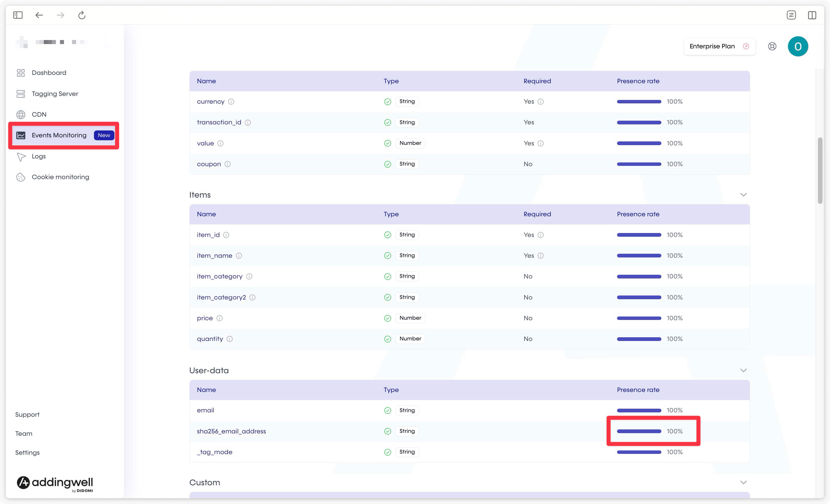Open the workspace selector at sidebar top
This screenshot has height=504, width=830.
pos(64,42)
